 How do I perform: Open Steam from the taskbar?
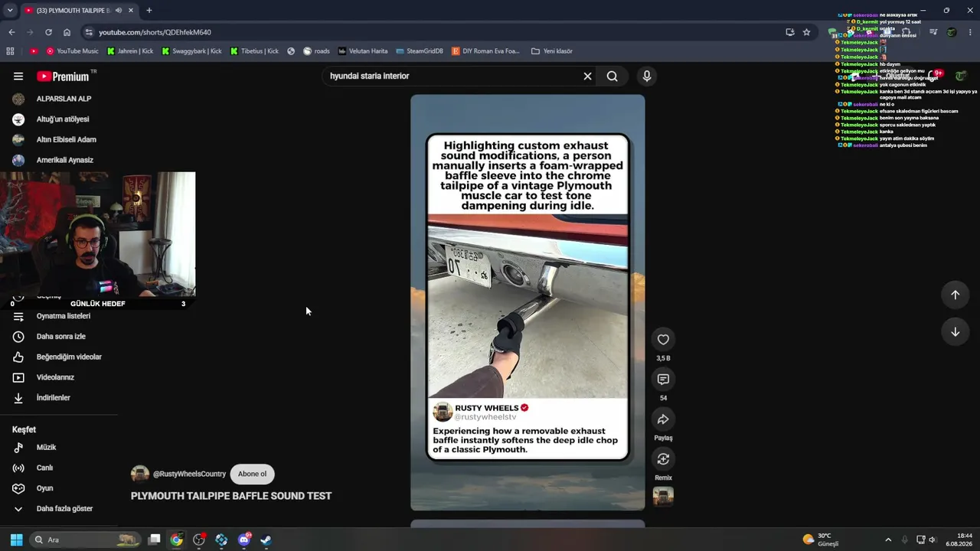point(266,540)
